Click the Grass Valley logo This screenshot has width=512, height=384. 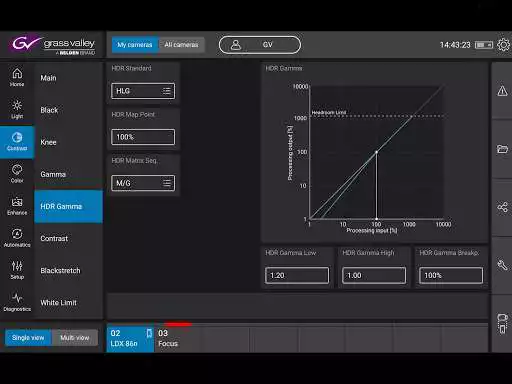53,45
